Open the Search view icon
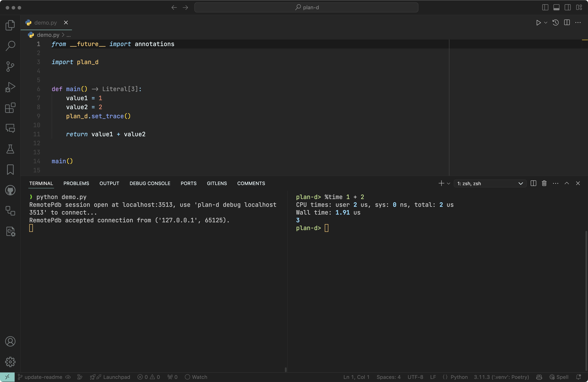588x382 pixels. 10,46
